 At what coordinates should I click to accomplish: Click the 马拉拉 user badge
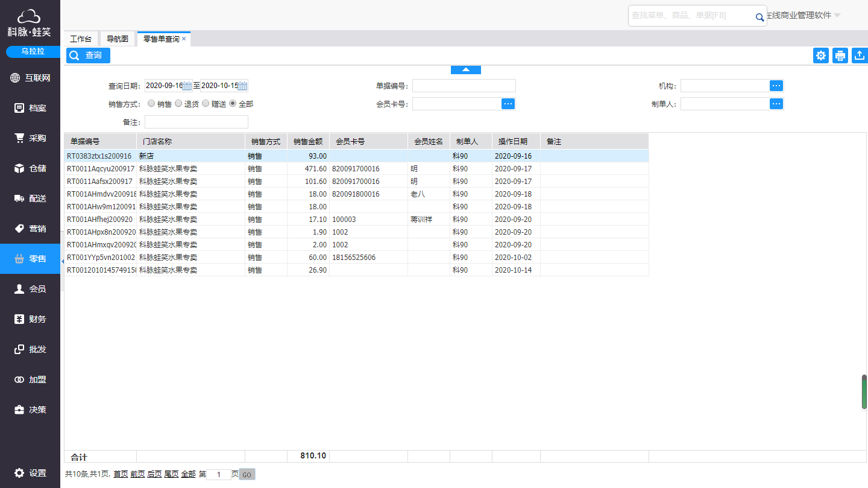coord(33,52)
